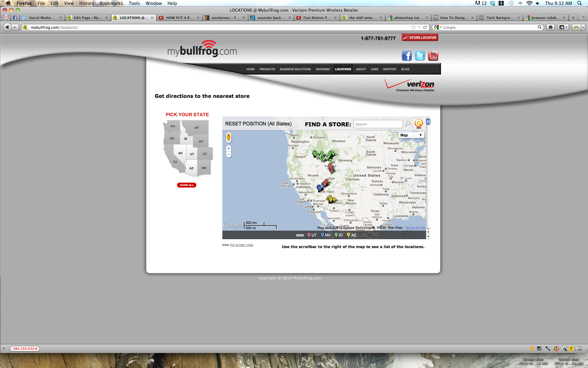Open the PRODUCTS navigation menu item
The width and height of the screenshot is (588, 368).
(267, 69)
